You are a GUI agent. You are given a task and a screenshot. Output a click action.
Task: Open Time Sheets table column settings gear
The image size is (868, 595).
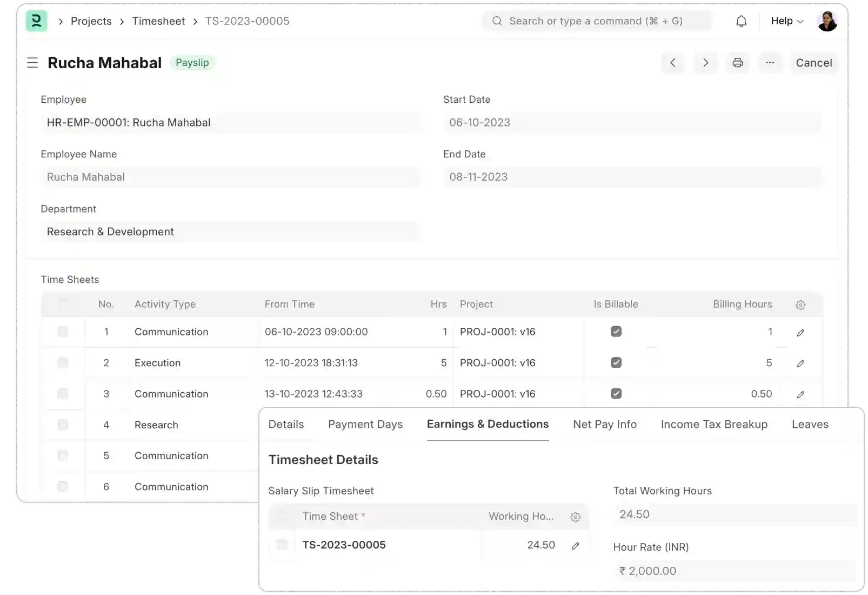[800, 305]
